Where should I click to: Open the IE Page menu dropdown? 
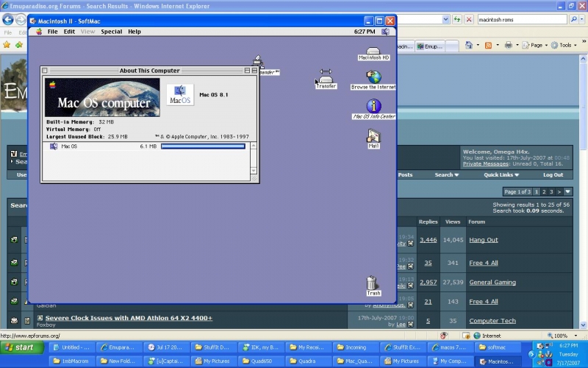534,45
